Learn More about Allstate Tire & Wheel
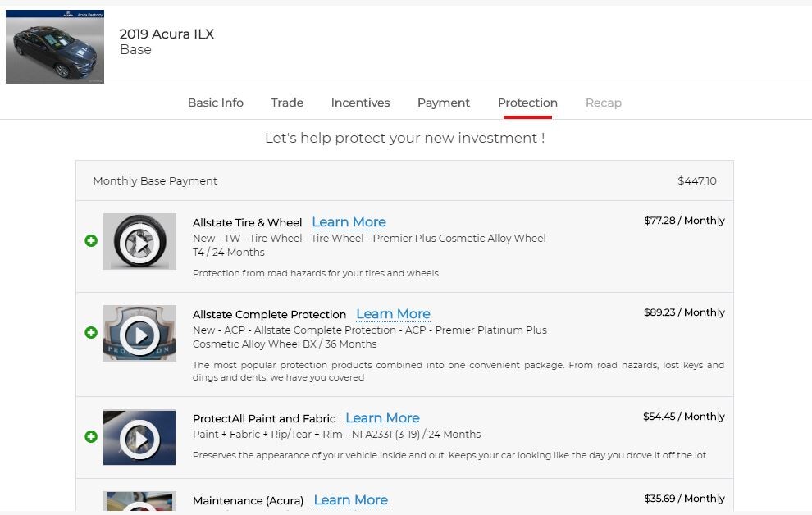 click(349, 222)
